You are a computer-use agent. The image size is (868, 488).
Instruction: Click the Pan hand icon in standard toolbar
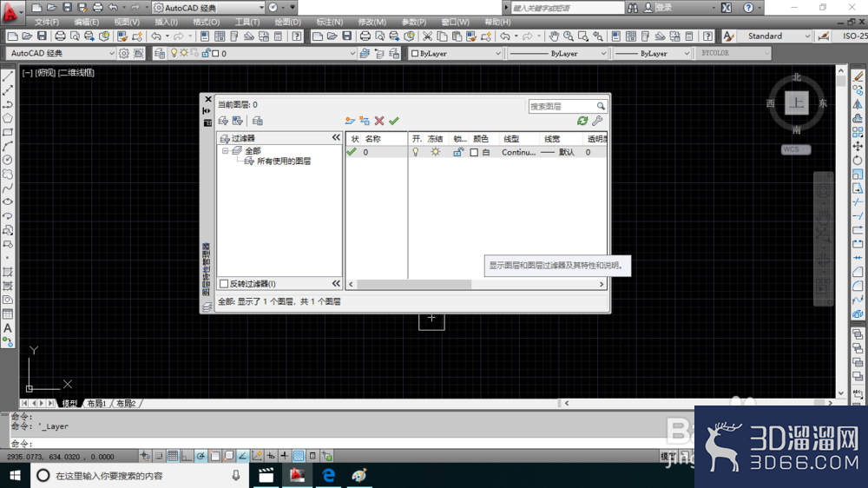coord(554,36)
